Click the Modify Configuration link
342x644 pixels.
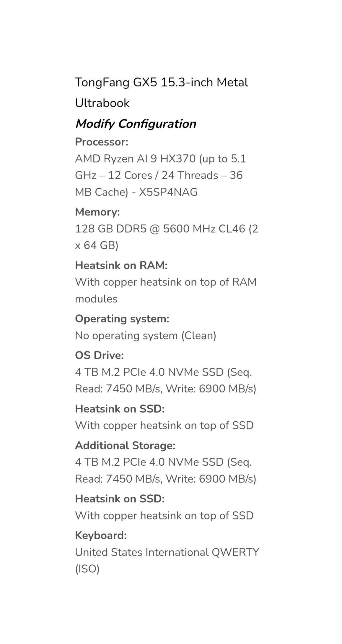(136, 124)
